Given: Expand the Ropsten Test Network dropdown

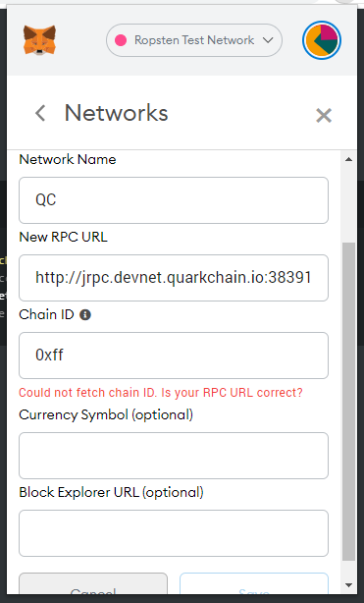Looking at the screenshot, I should (194, 40).
